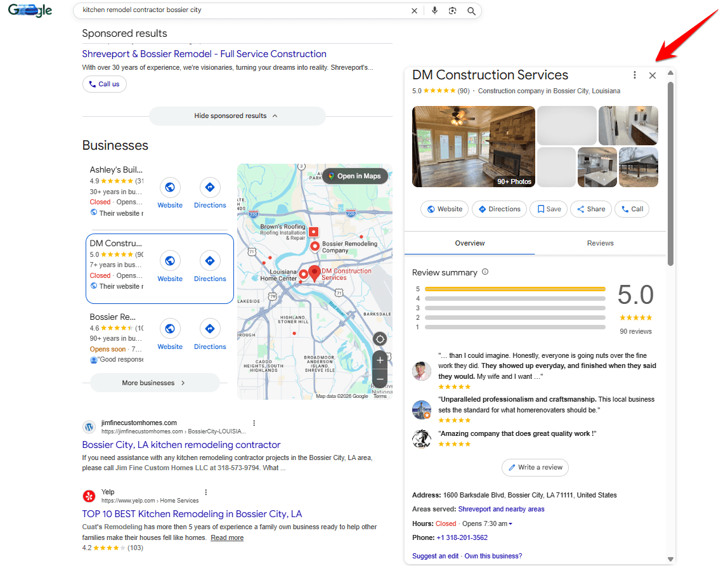728x566 pixels.
Task: Open the three-dot menu on DM Construction panel
Action: pos(634,75)
